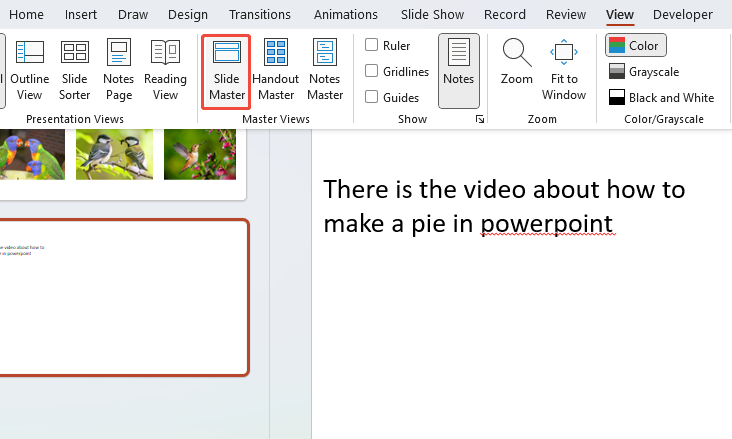Select the View tab
This screenshot has width=732, height=439.
coord(620,14)
